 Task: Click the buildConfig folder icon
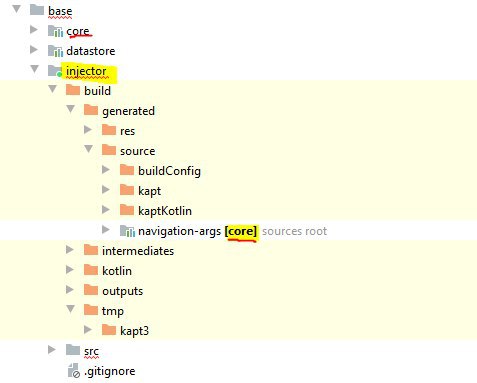point(127,170)
